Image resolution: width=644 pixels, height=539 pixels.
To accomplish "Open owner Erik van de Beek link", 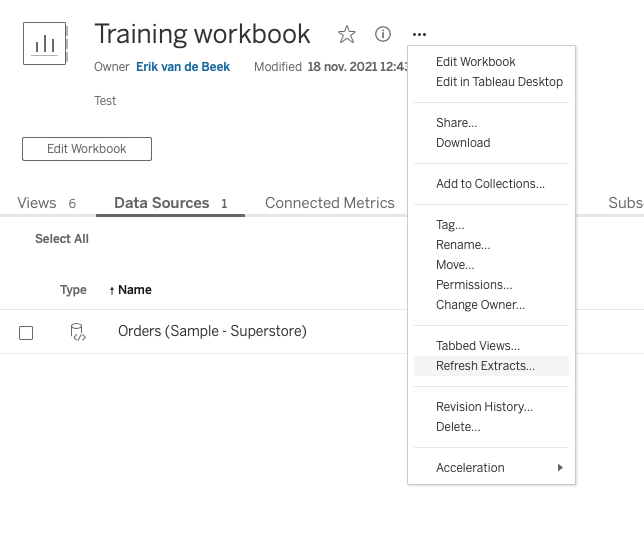I will 183,67.
